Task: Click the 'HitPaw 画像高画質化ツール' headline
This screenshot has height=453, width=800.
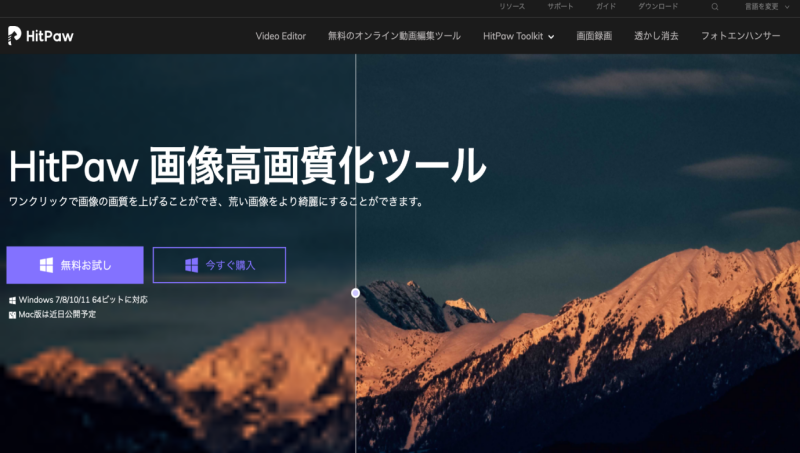Action: 247,166
